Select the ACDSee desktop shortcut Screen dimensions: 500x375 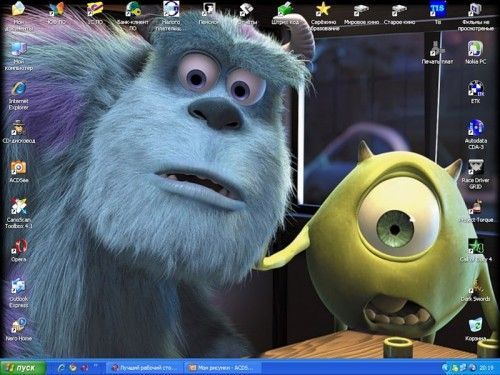pyautogui.click(x=19, y=172)
